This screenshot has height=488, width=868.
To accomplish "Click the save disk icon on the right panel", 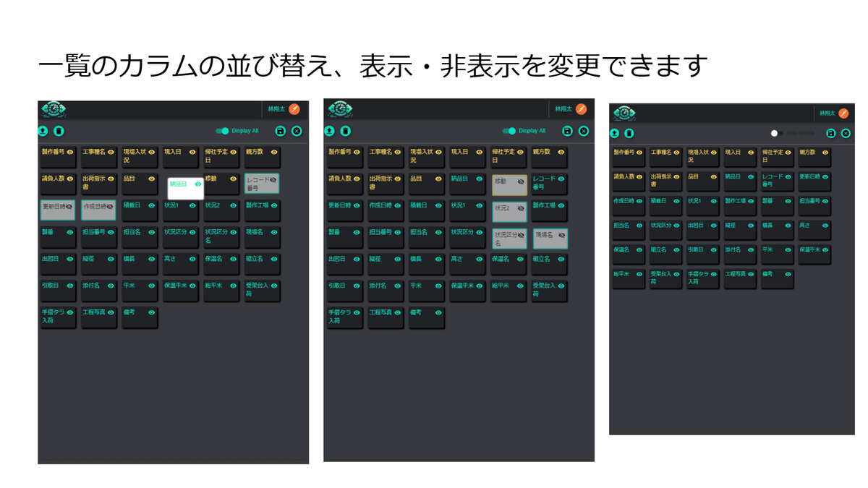I will coord(831,133).
